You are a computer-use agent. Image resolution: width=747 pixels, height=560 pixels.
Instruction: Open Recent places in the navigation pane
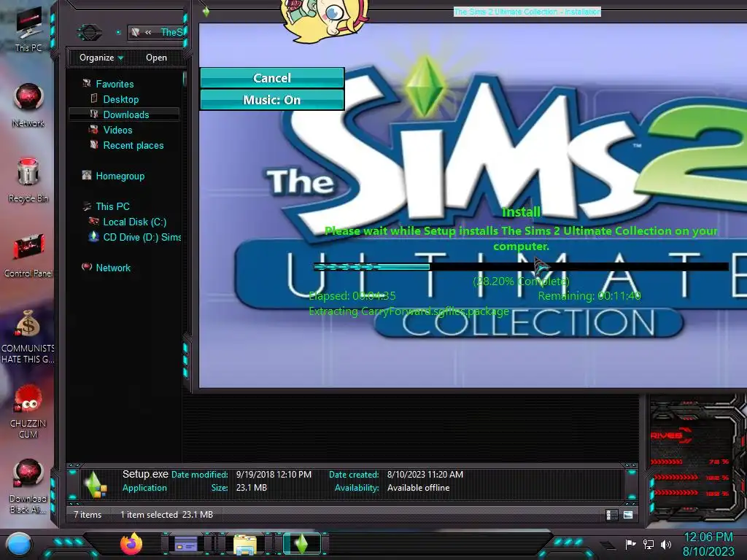pos(133,145)
